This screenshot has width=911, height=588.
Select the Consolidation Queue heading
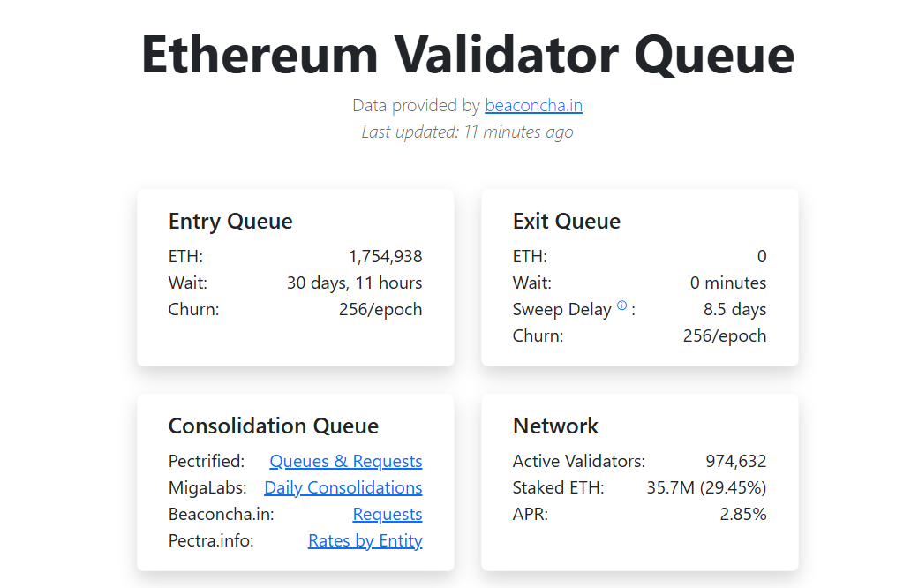click(x=274, y=426)
